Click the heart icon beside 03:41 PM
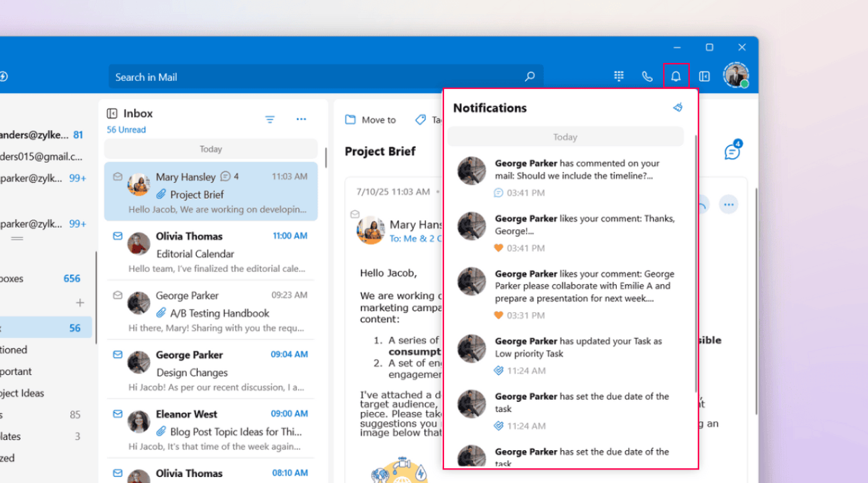868x483 pixels. point(498,248)
